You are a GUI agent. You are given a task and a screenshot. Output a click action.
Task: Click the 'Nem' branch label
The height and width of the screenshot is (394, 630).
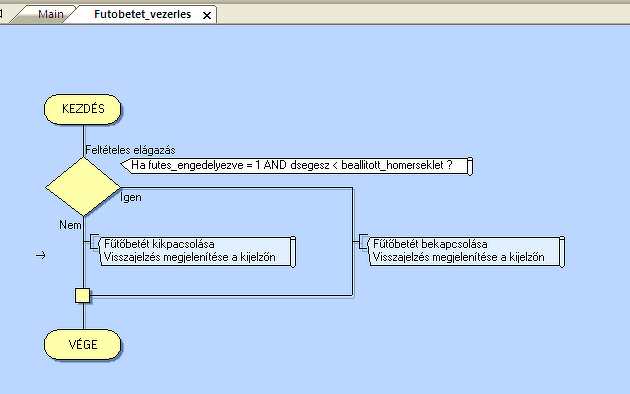tap(70, 225)
